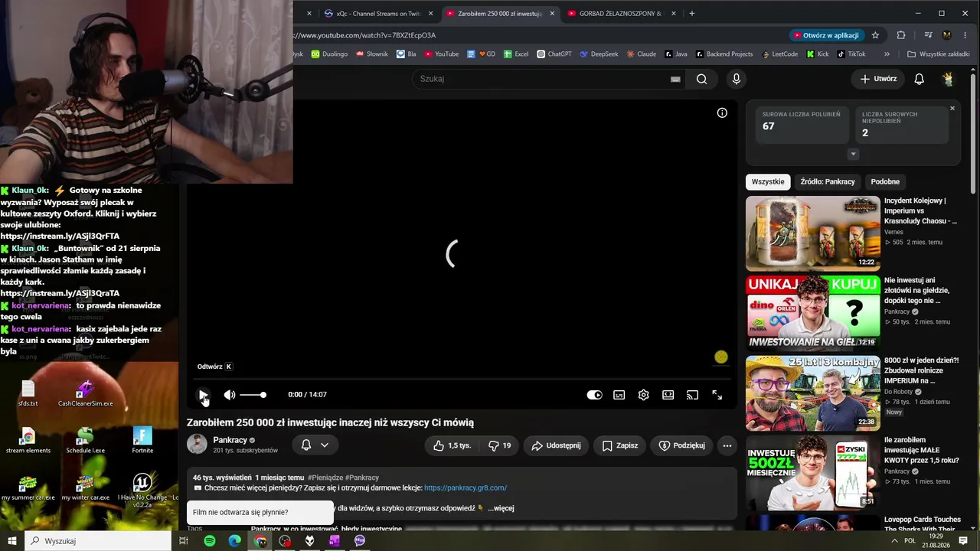Click the Windows Start button

click(x=12, y=541)
